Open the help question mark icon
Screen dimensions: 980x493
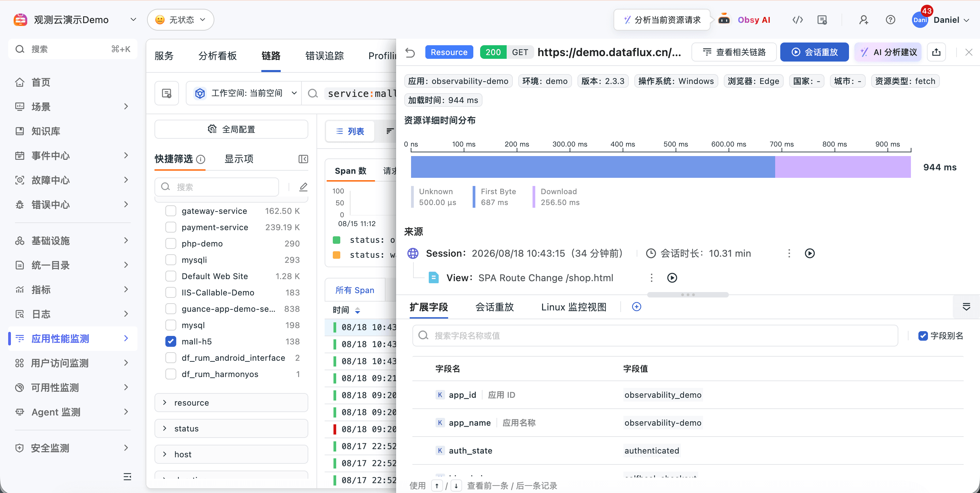(890, 20)
